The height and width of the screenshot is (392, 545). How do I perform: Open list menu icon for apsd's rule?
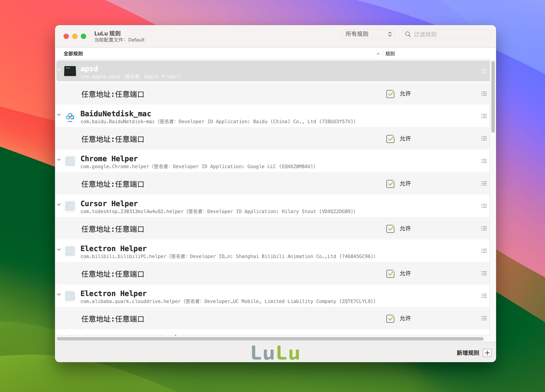[484, 94]
